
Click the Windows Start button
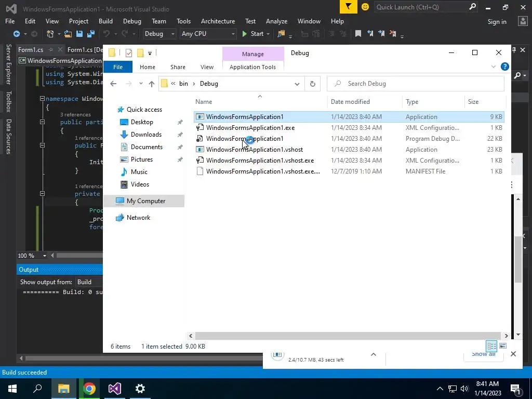click(x=12, y=389)
